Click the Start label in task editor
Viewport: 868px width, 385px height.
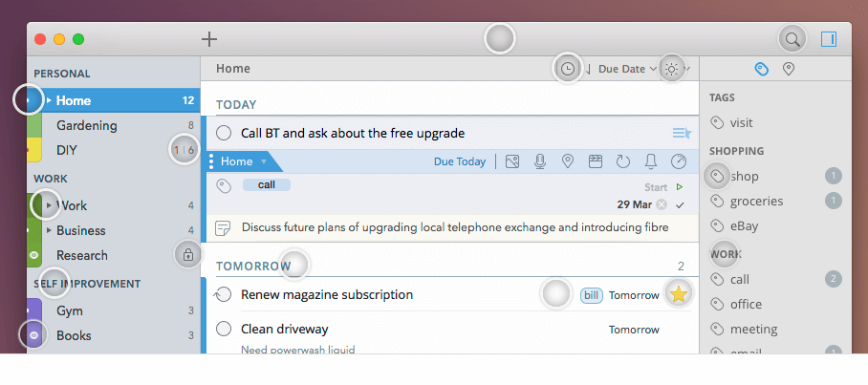656,187
